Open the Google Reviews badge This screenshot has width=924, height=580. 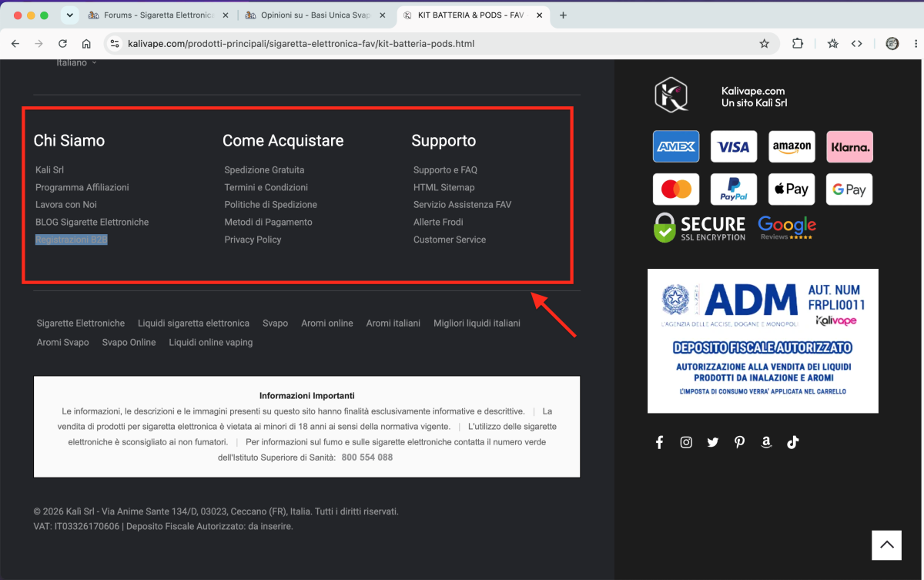(787, 227)
